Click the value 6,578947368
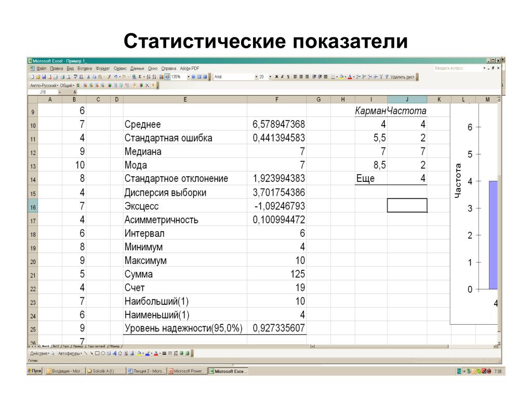Image resolution: width=532 pixels, height=399 pixels. pyautogui.click(x=278, y=124)
